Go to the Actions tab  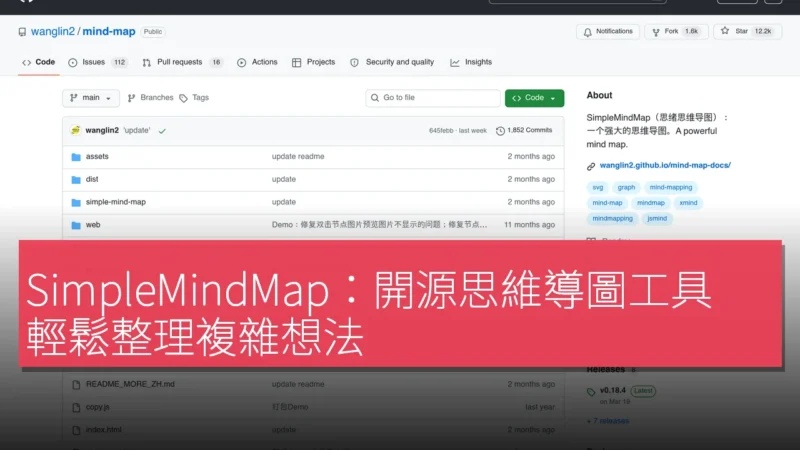pyautogui.click(x=257, y=62)
